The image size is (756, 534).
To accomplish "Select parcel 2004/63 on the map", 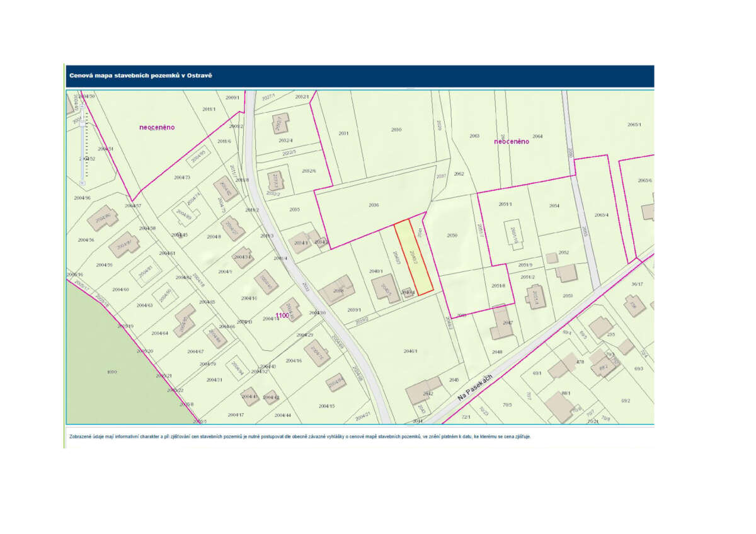I will pyautogui.click(x=144, y=305).
